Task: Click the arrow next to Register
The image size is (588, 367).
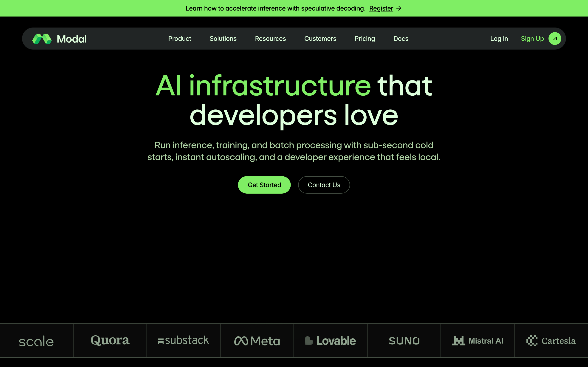Action: click(399, 8)
